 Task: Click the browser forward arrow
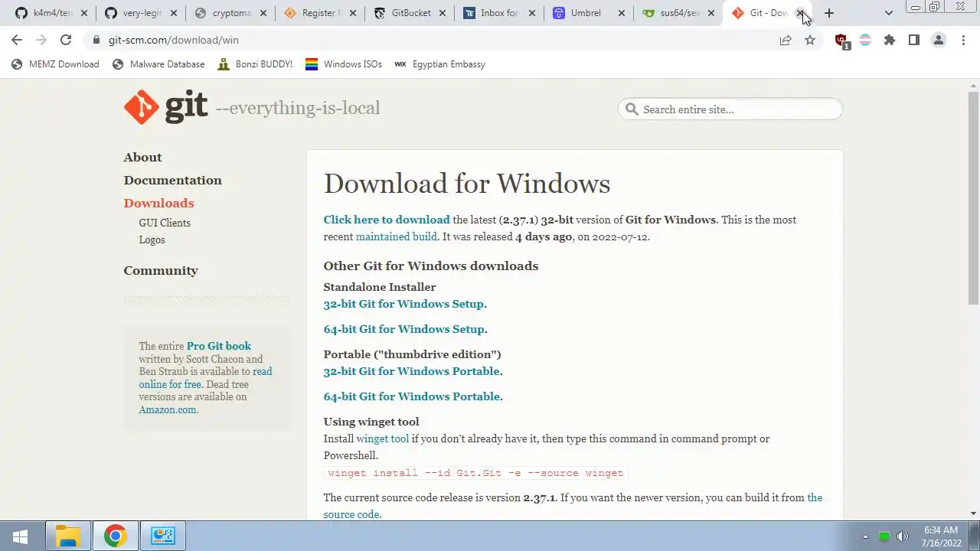(x=41, y=40)
